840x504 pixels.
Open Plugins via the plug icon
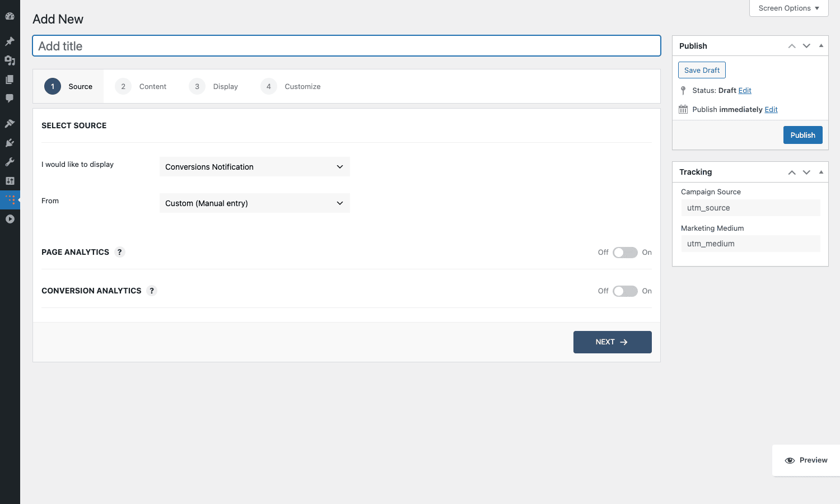point(10,143)
